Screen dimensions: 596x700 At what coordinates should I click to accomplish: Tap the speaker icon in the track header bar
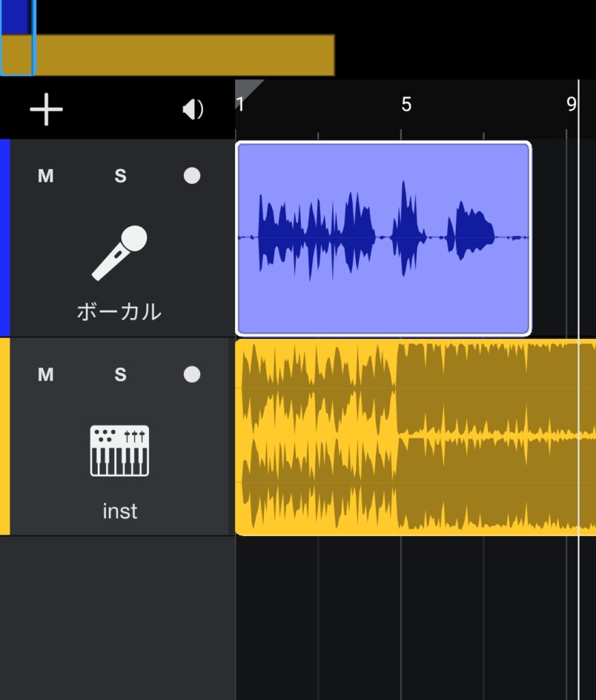click(x=193, y=108)
